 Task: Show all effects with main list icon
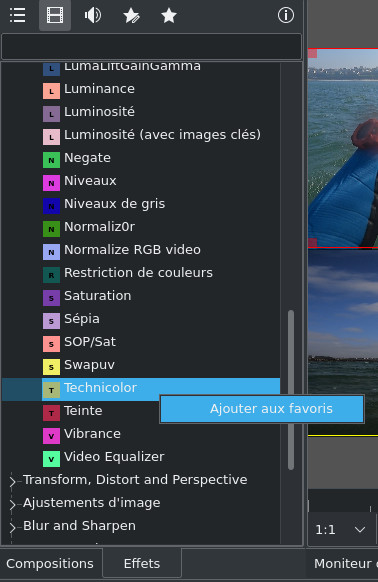pos(17,16)
